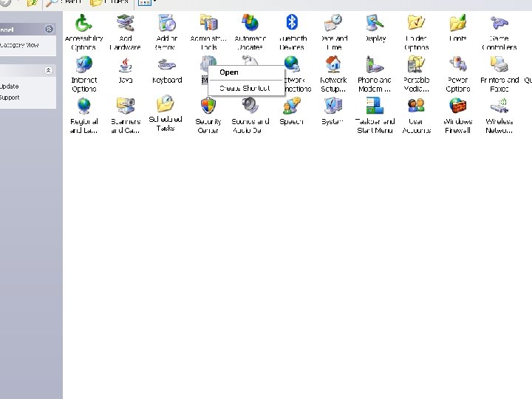Image resolution: width=532 pixels, height=399 pixels.
Task: Collapse the Control Panel sidebar section
Action: (x=49, y=29)
